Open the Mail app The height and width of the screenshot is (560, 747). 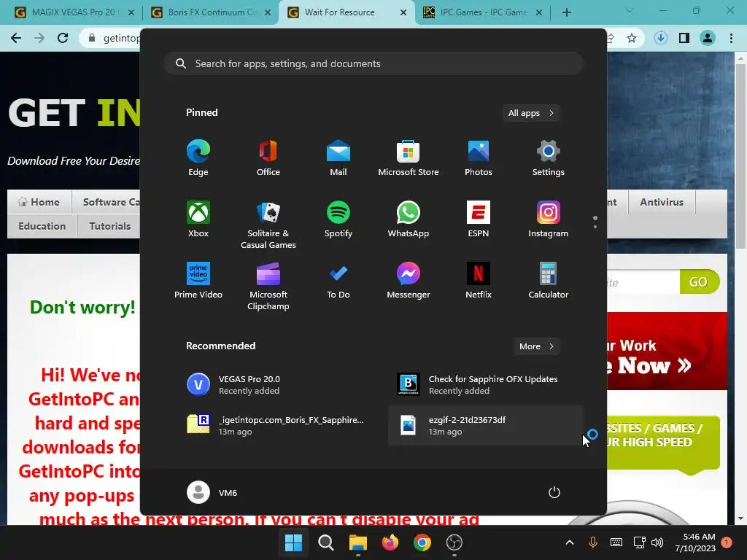pyautogui.click(x=338, y=158)
